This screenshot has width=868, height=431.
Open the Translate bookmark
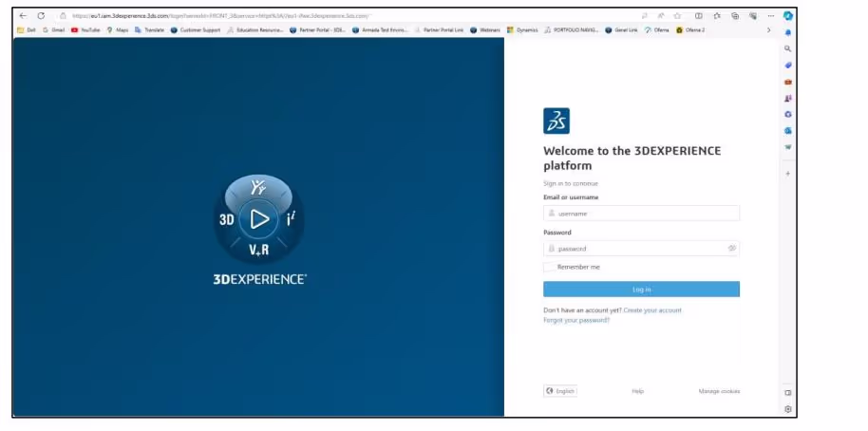tap(149, 29)
